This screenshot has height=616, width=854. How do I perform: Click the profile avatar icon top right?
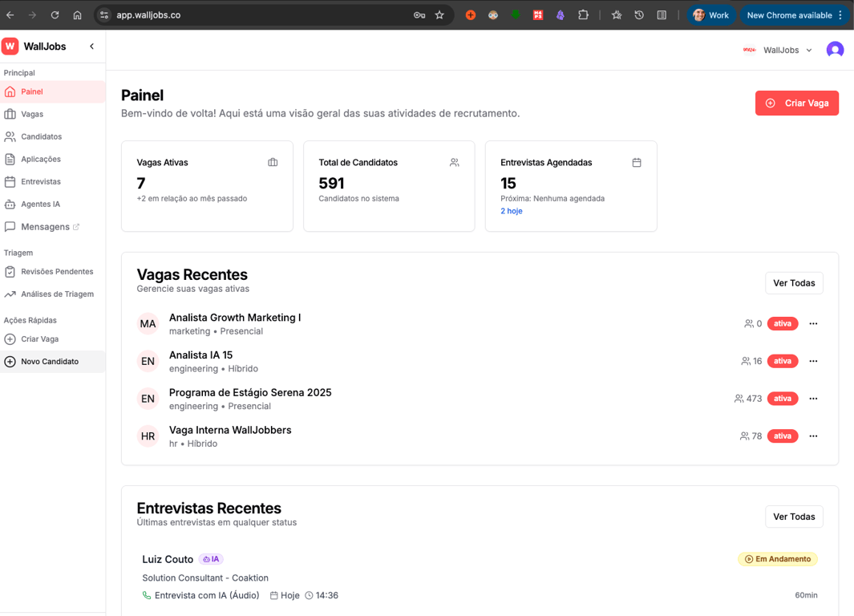(x=835, y=50)
